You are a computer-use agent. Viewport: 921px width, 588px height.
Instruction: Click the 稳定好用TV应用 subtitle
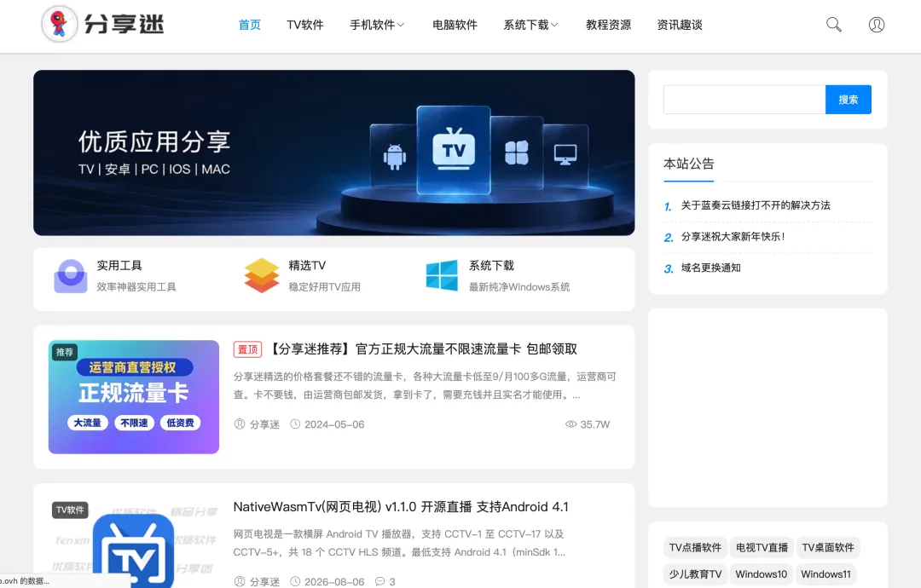click(324, 287)
